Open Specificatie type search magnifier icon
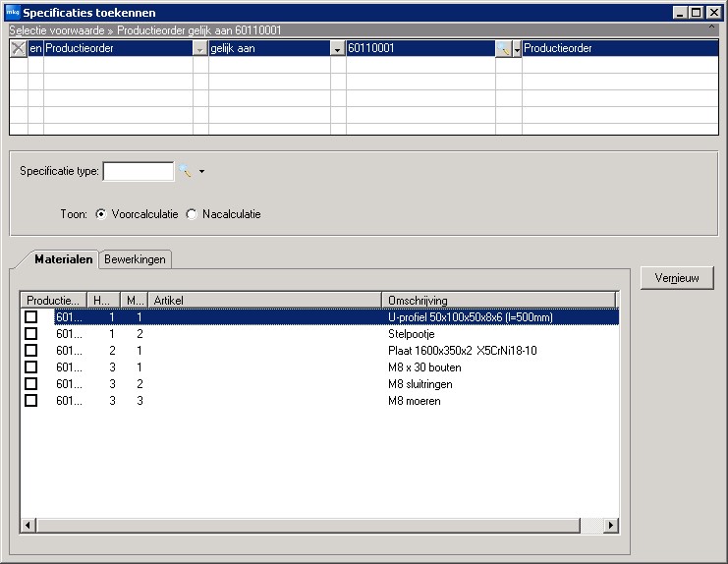This screenshot has height=564, width=728. pyautogui.click(x=186, y=171)
